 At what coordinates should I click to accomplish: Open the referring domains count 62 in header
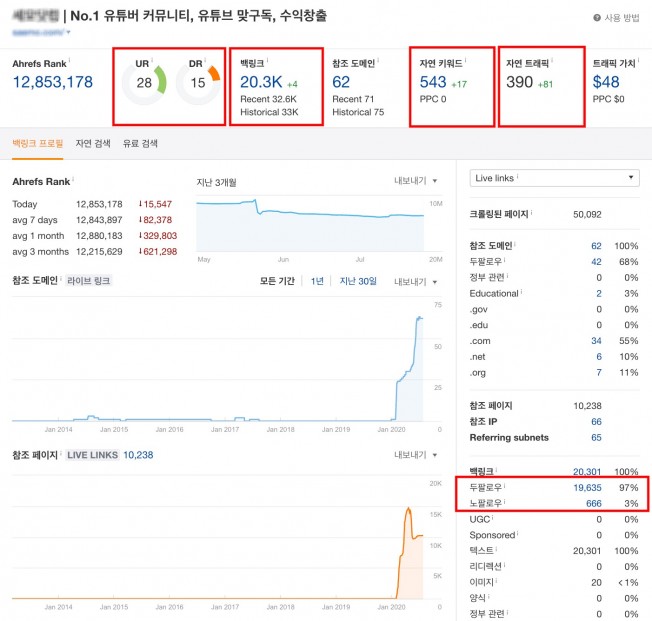(x=341, y=82)
